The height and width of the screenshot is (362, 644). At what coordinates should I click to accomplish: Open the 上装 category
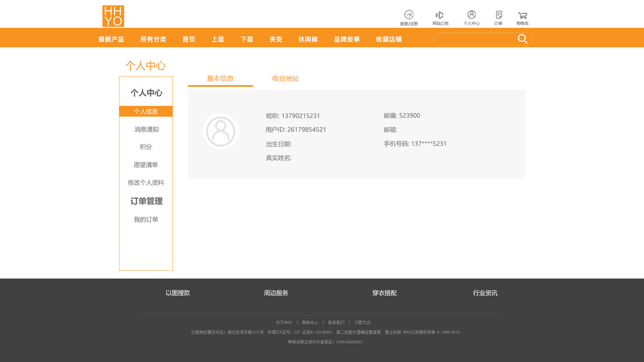point(218,39)
